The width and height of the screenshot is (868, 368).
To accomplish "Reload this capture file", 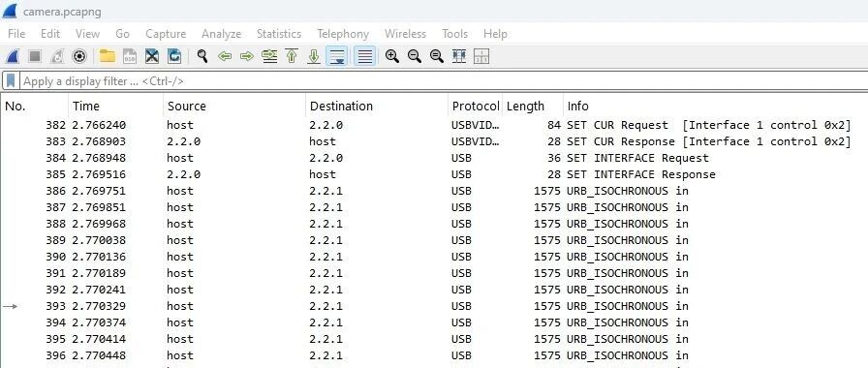I will (x=174, y=56).
